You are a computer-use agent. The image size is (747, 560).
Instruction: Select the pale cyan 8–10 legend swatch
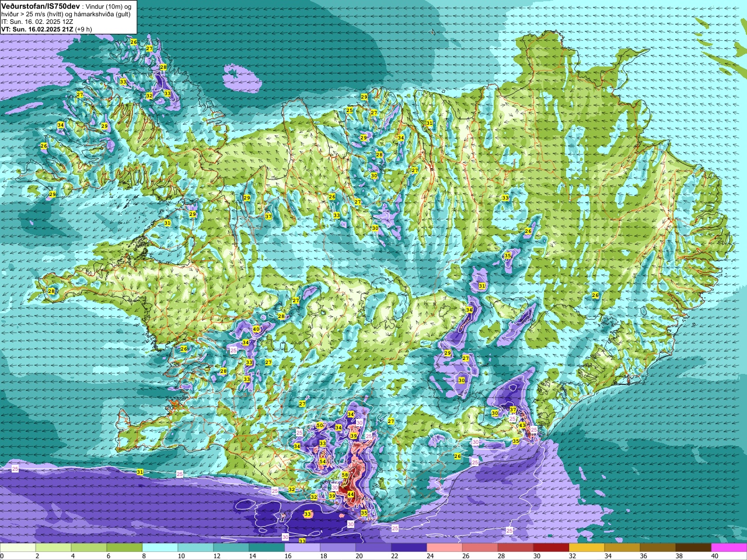coord(160,548)
